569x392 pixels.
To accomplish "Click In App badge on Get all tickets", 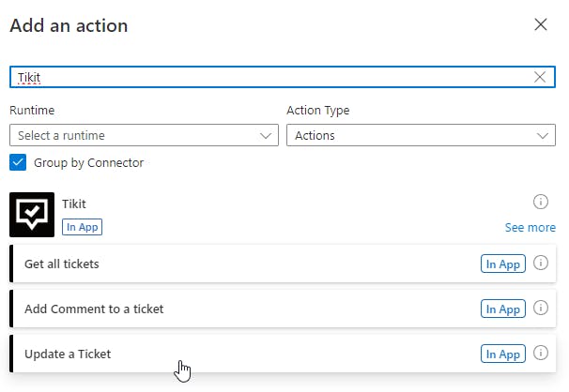I will (502, 264).
